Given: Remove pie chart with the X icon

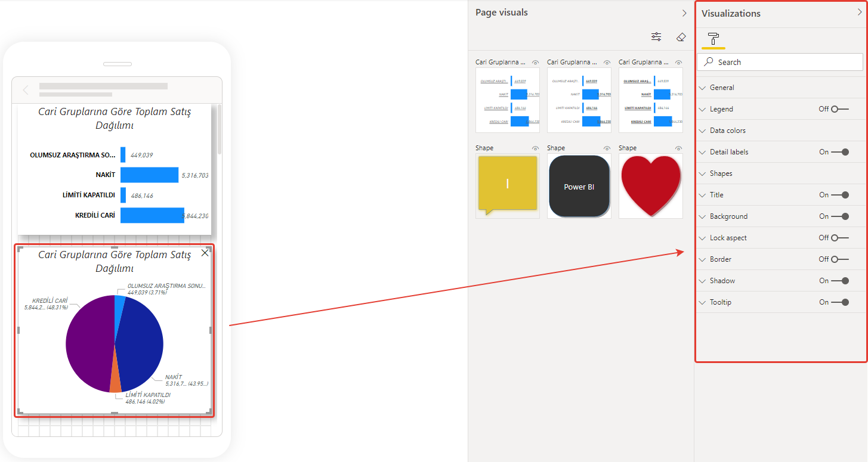Looking at the screenshot, I should pos(205,253).
